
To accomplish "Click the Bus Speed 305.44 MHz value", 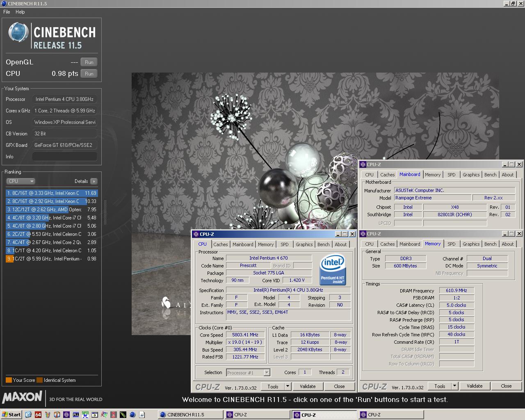I will [245, 350].
